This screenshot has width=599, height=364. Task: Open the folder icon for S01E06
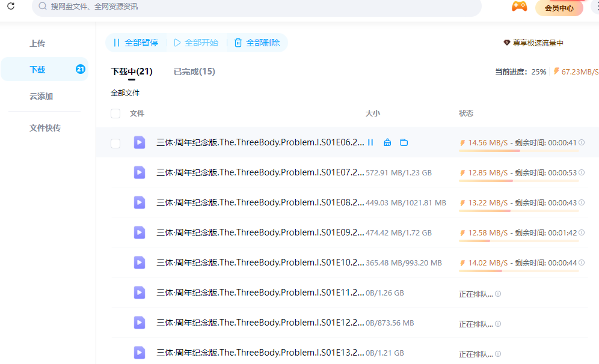[x=404, y=142]
